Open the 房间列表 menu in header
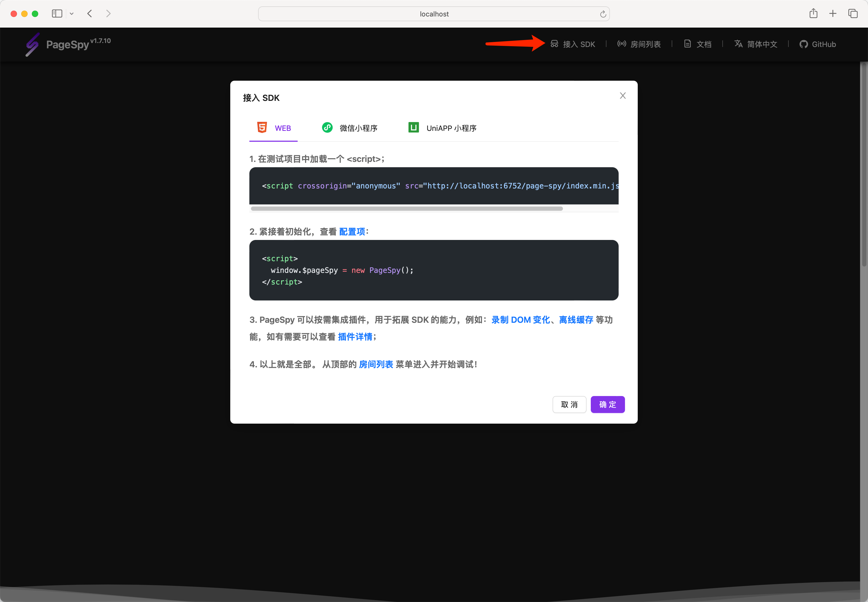Screen dimensions: 868x602 click(x=639, y=44)
